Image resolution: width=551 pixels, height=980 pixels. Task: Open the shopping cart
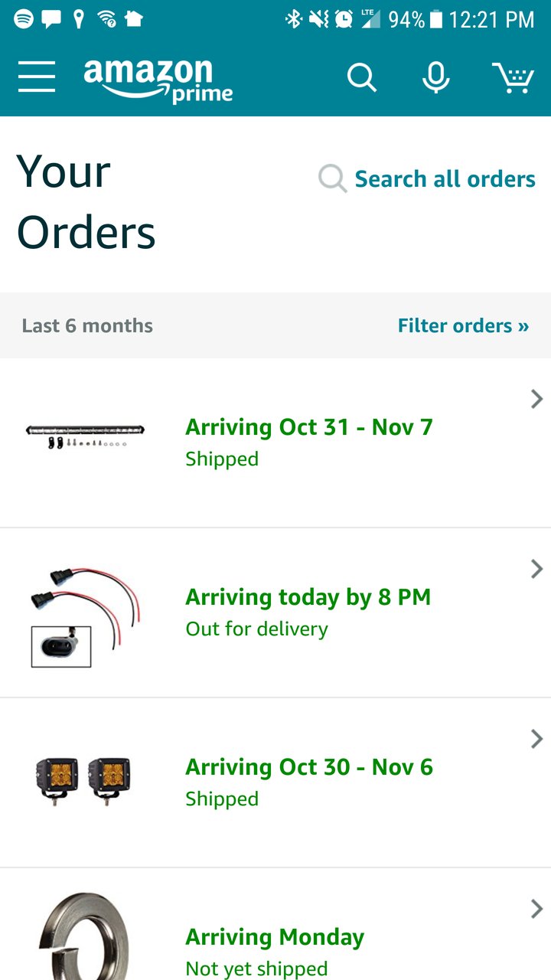512,77
